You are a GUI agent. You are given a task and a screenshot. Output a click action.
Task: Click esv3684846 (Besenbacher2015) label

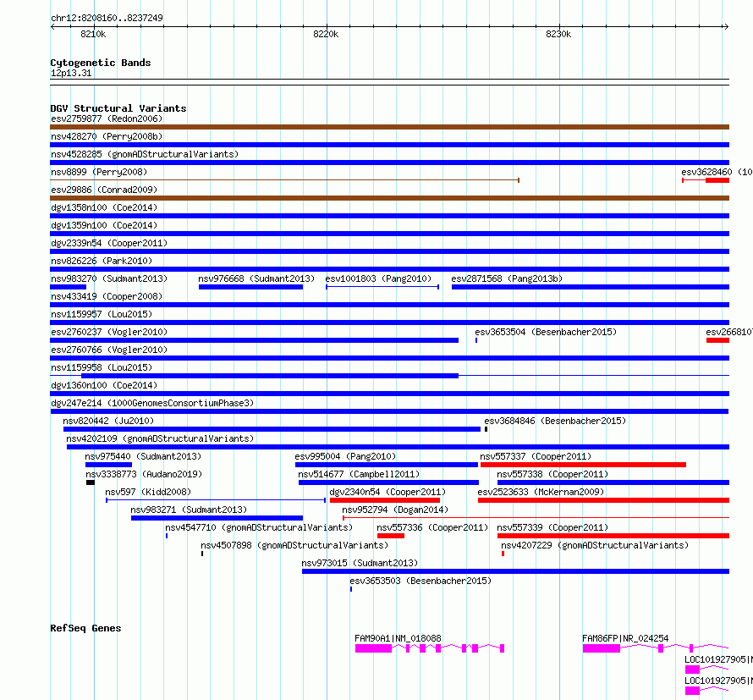pyautogui.click(x=555, y=421)
